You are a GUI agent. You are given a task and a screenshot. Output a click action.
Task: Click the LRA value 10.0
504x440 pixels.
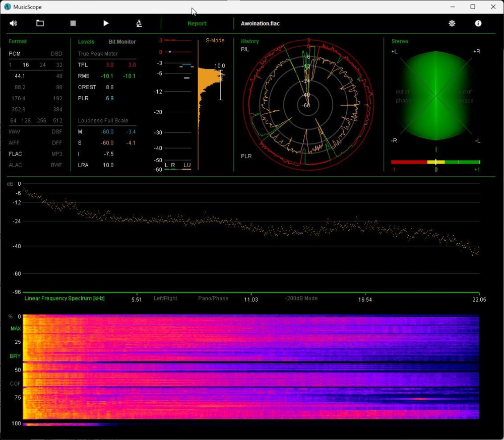point(108,165)
